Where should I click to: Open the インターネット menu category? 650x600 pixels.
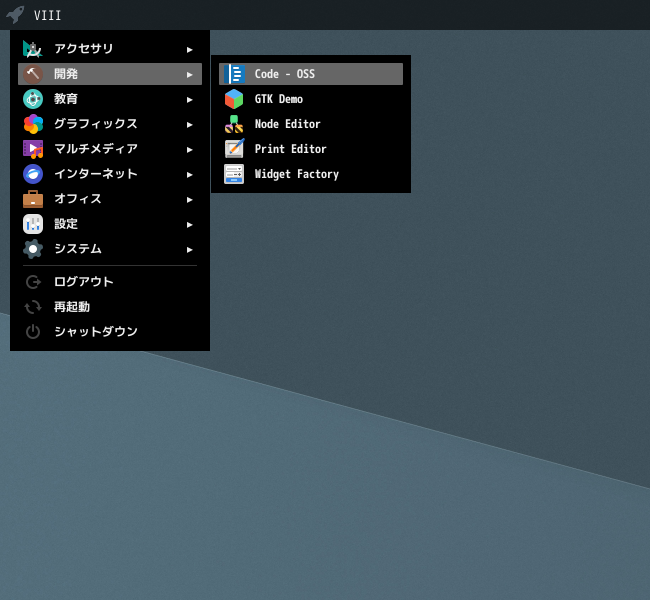point(110,174)
